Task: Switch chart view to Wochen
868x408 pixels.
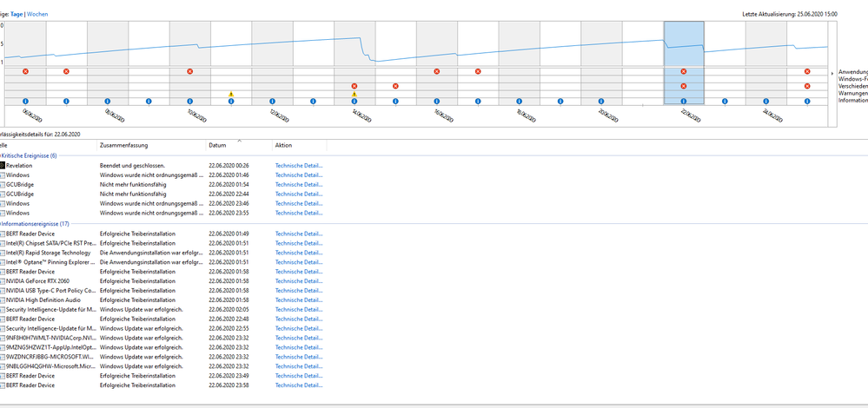Action: 37,15
